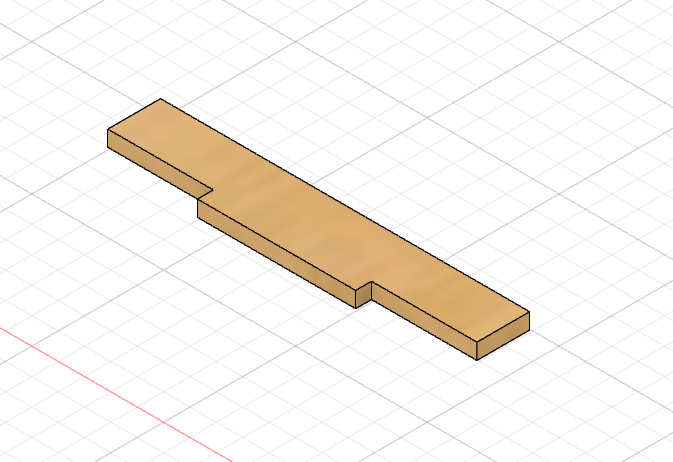Select the large top face of the tan body
The image size is (673, 462).
coord(318,219)
